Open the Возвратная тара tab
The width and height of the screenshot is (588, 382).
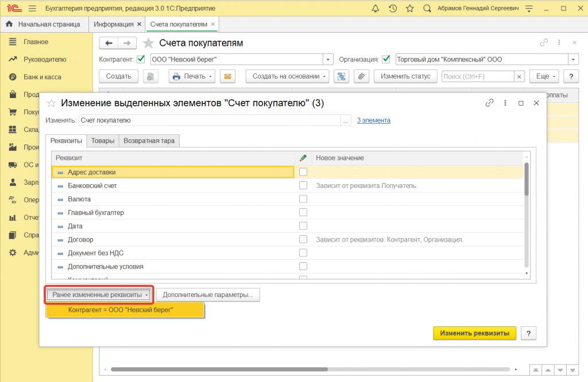150,141
